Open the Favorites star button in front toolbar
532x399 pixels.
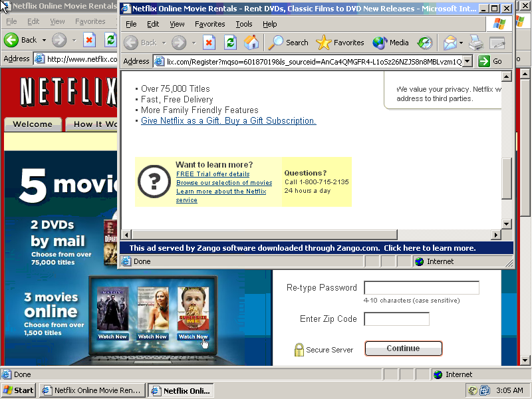(340, 43)
